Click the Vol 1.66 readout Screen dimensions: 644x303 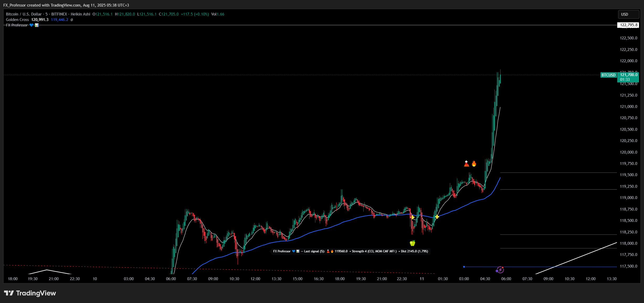point(218,14)
